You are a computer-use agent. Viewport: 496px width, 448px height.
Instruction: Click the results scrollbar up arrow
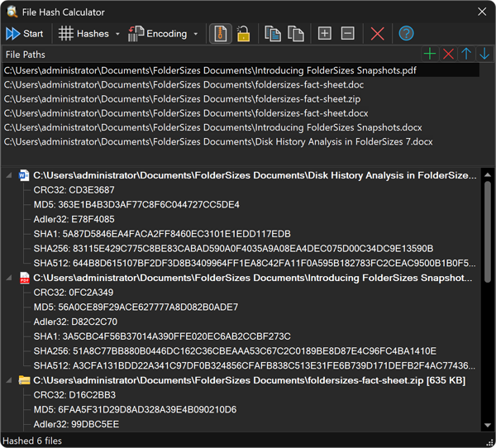click(488, 174)
